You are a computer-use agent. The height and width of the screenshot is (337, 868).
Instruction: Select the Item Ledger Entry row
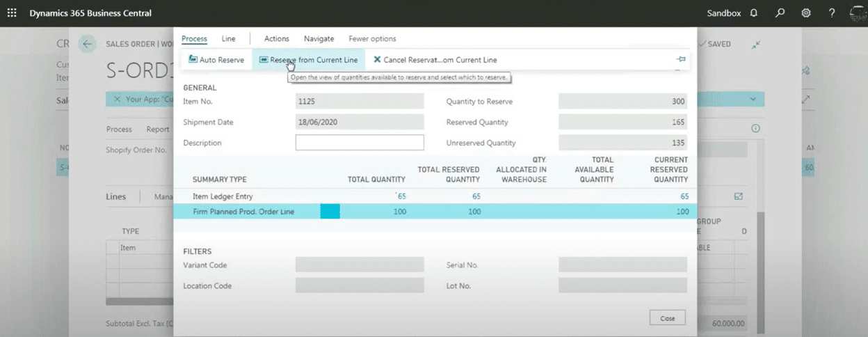(434, 196)
